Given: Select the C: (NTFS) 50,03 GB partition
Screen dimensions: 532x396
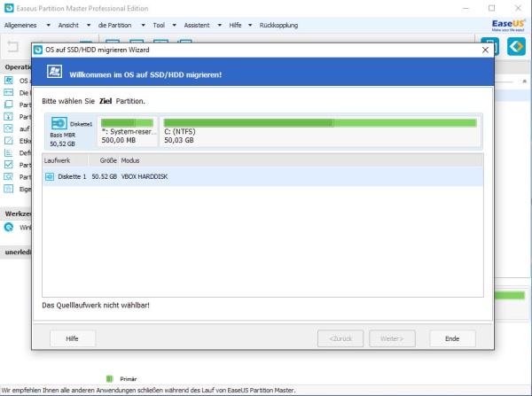Looking at the screenshot, I should 320,131.
